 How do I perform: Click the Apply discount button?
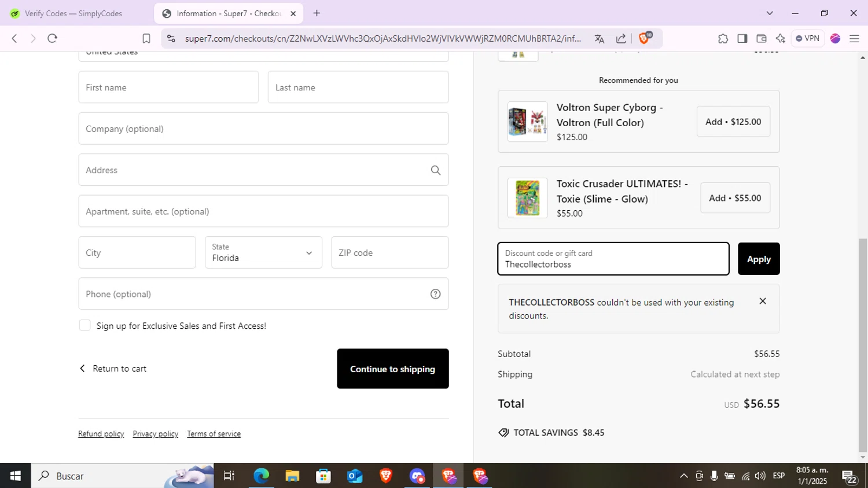[759, 259]
